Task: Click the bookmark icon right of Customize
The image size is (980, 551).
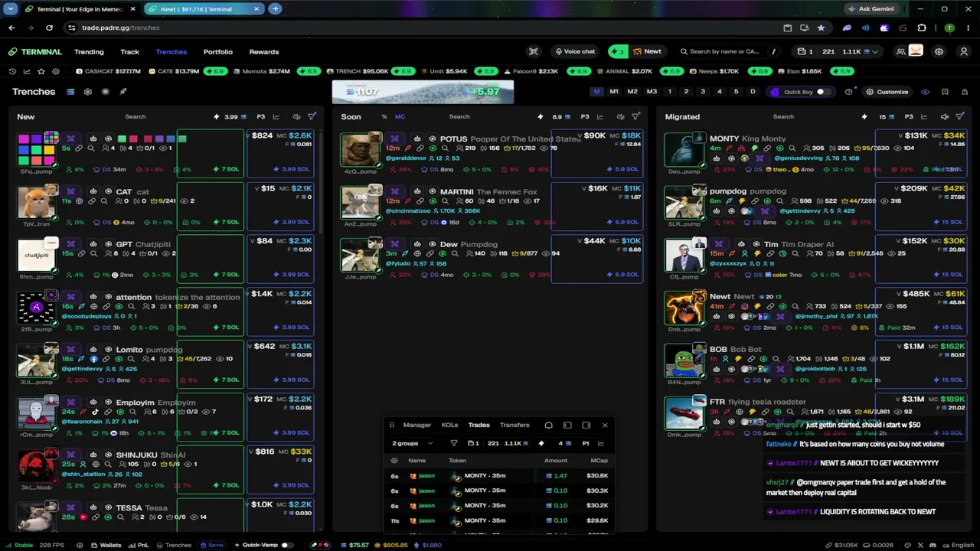Action: (x=945, y=92)
